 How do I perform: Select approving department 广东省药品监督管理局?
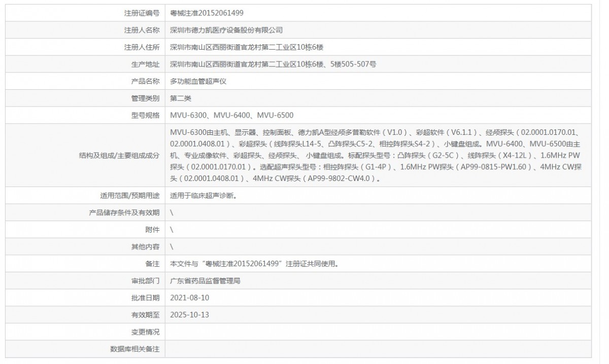click(x=205, y=280)
